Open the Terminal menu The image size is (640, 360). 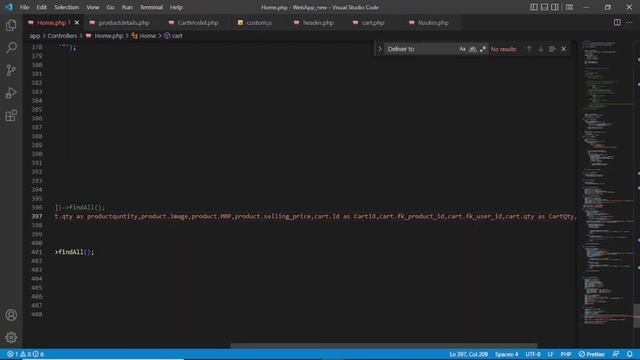point(151,7)
